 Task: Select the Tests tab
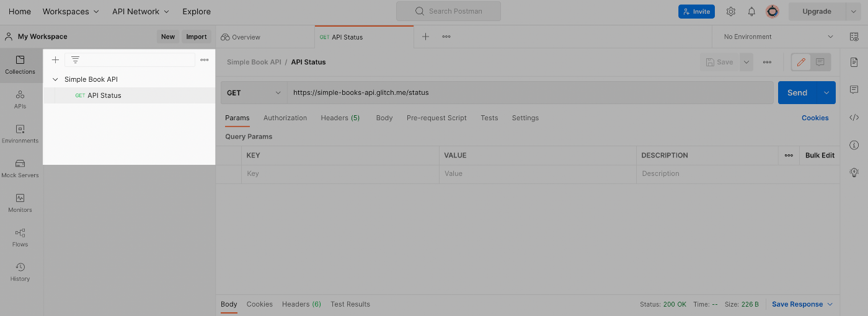[489, 118]
